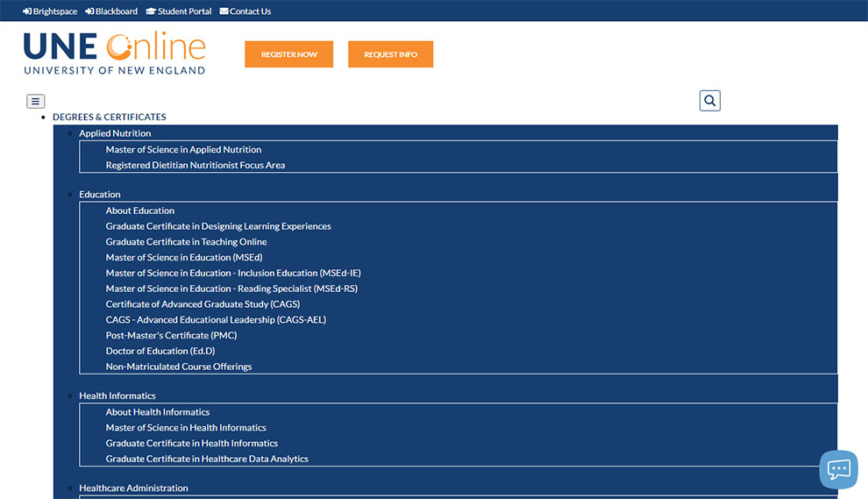This screenshot has height=499, width=868.
Task: Select Graduate Certificate in Health Informatics
Action: (x=191, y=443)
